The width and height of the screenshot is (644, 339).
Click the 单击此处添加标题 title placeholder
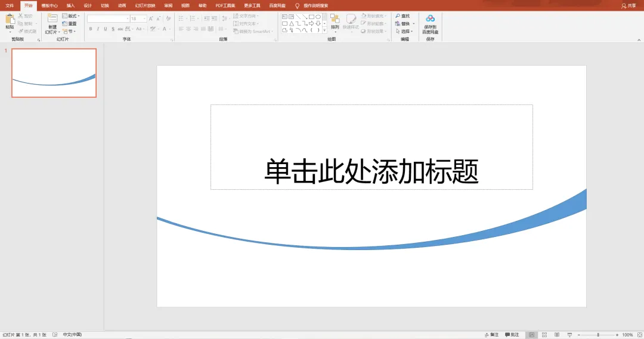coord(371,147)
